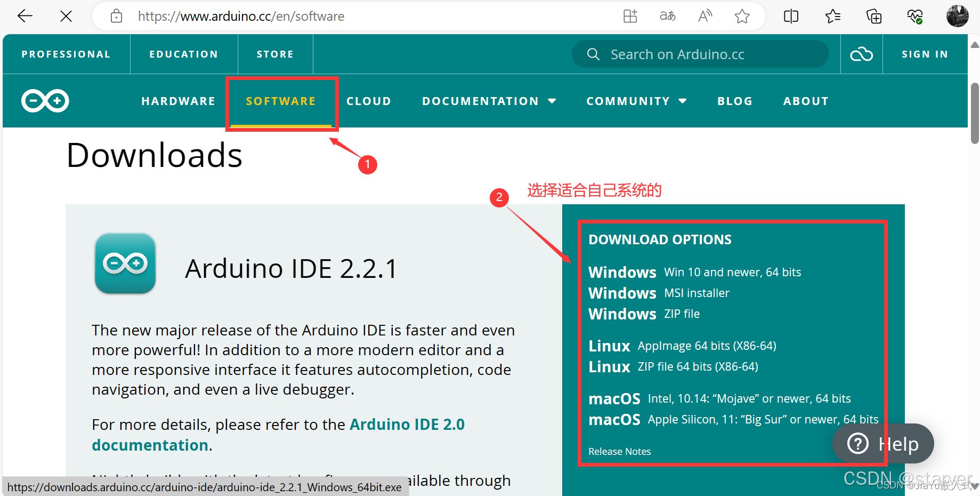Download macOS Intel Mojave version
Screen dimensions: 980x496
719,398
